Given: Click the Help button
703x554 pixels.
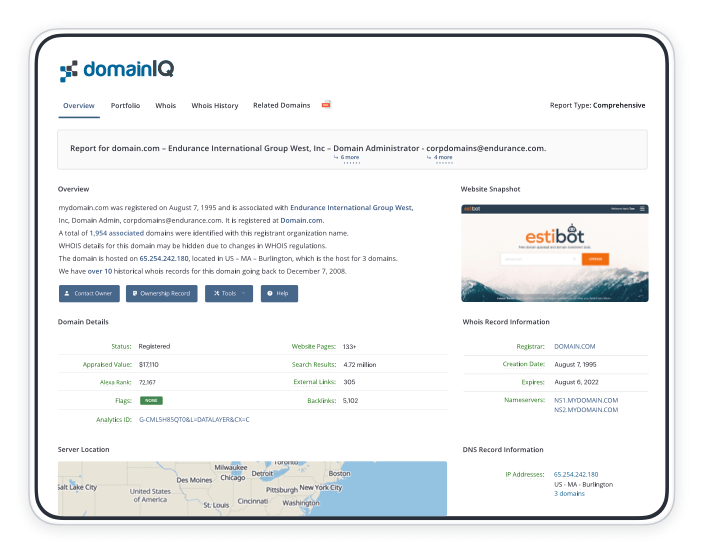Looking at the screenshot, I should 279,294.
